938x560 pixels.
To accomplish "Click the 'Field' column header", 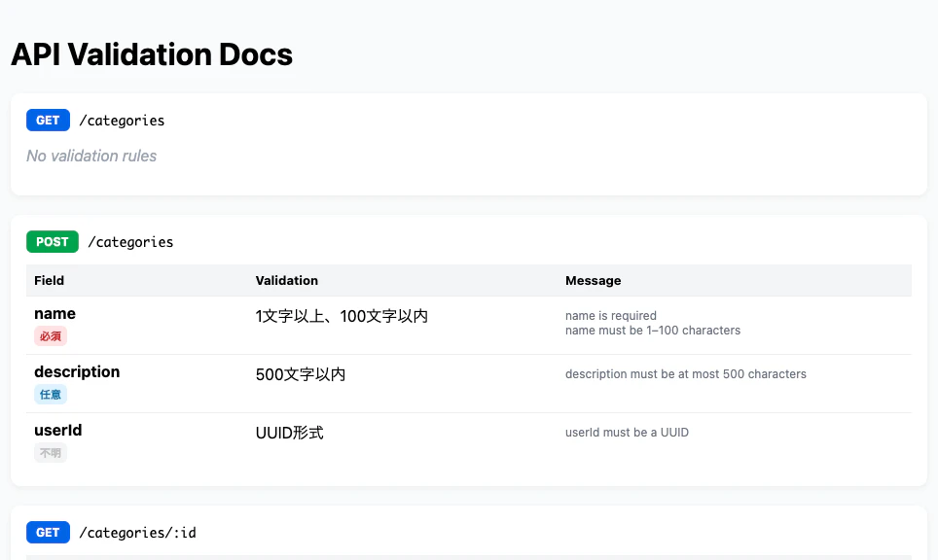I will [x=49, y=280].
